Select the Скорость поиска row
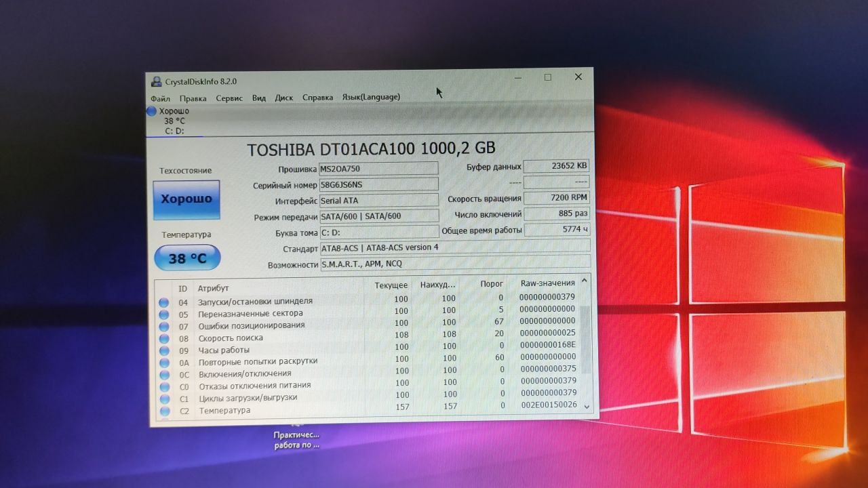Image resolution: width=868 pixels, height=488 pixels. (x=367, y=336)
